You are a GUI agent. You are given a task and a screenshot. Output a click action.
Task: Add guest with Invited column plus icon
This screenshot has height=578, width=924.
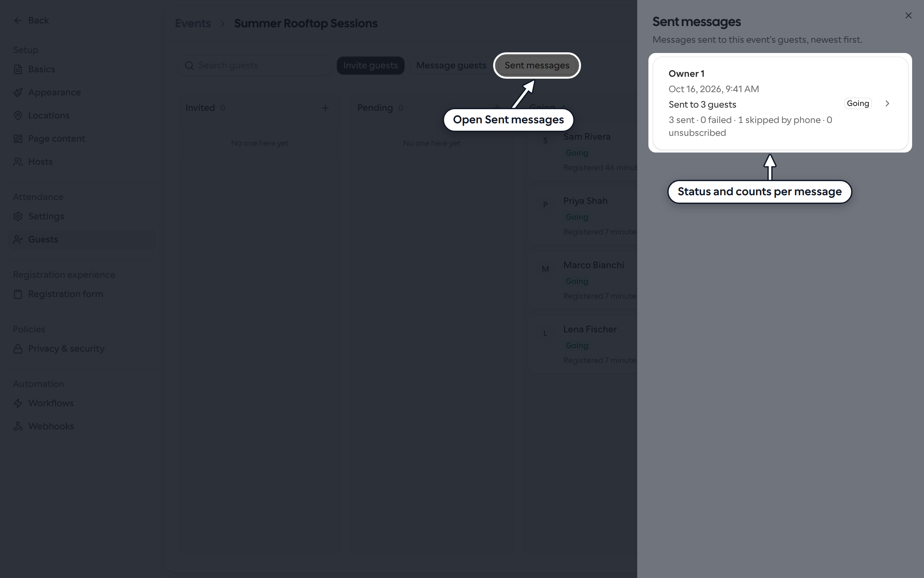(325, 108)
